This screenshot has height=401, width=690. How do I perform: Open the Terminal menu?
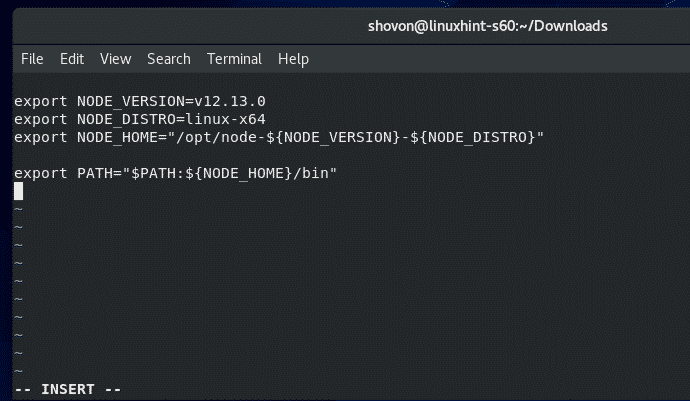234,59
